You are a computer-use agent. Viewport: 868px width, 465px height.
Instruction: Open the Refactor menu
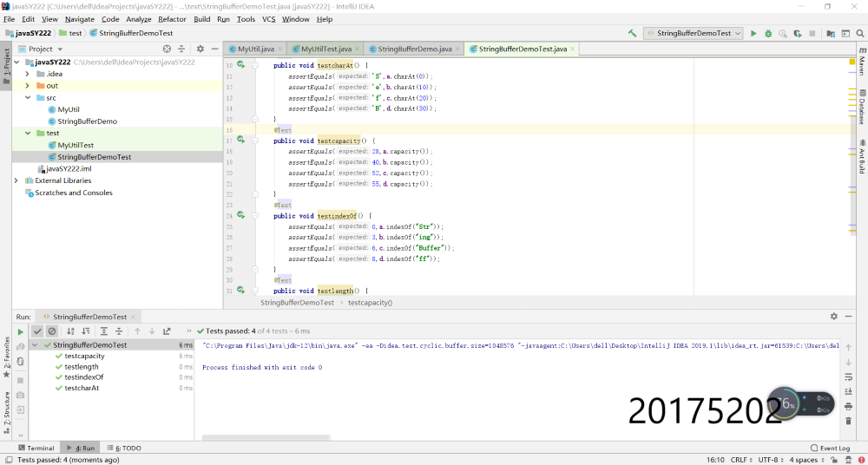172,19
